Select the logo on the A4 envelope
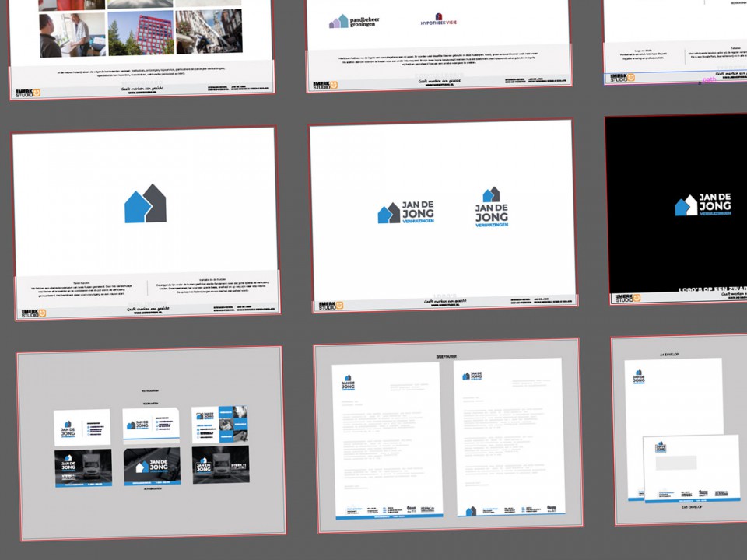Viewport: 747px width, 560px height. [x=639, y=377]
